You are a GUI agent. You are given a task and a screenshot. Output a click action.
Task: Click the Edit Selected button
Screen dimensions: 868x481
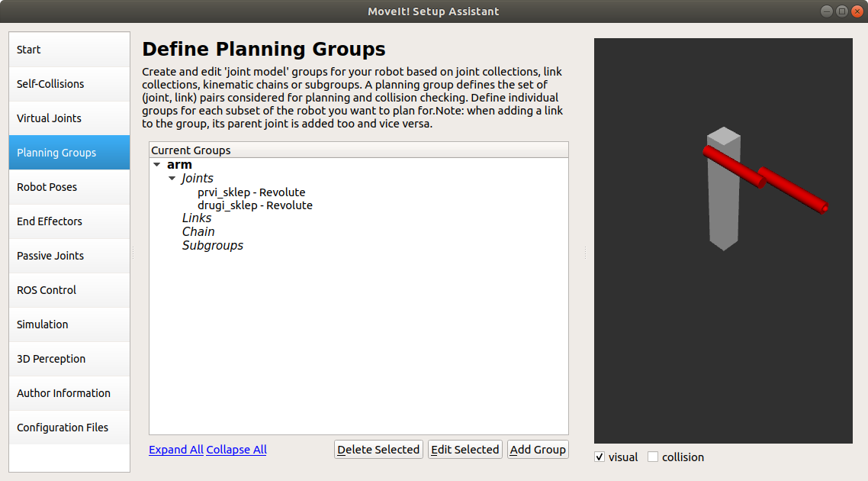pyautogui.click(x=465, y=450)
